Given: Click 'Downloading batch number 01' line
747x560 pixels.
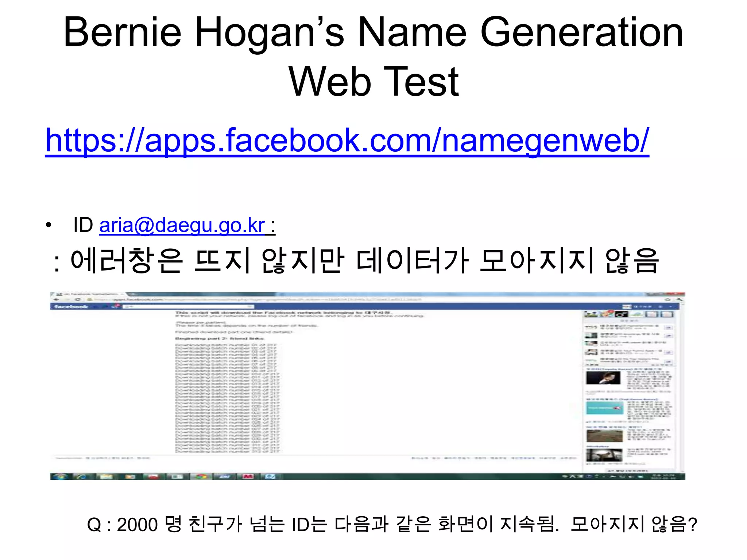Looking at the screenshot, I should pyautogui.click(x=226, y=345).
